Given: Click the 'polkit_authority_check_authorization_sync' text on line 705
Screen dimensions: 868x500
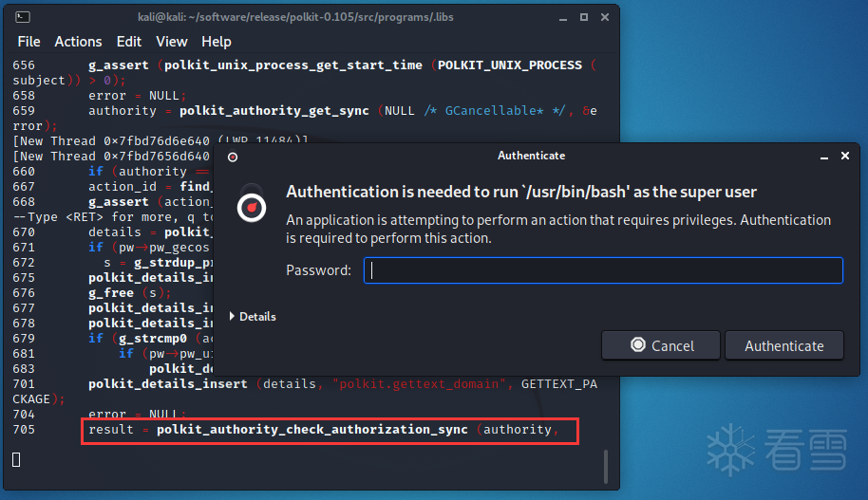Looking at the screenshot, I should click(312, 429).
